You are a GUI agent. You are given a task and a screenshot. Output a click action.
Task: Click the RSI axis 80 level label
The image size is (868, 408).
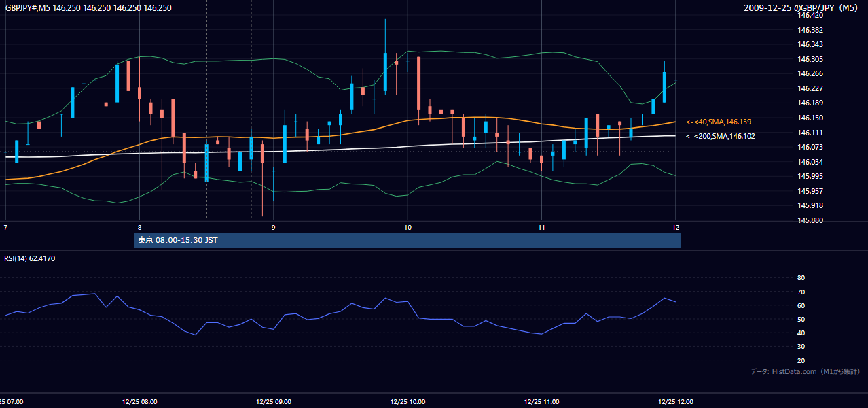pyautogui.click(x=801, y=278)
